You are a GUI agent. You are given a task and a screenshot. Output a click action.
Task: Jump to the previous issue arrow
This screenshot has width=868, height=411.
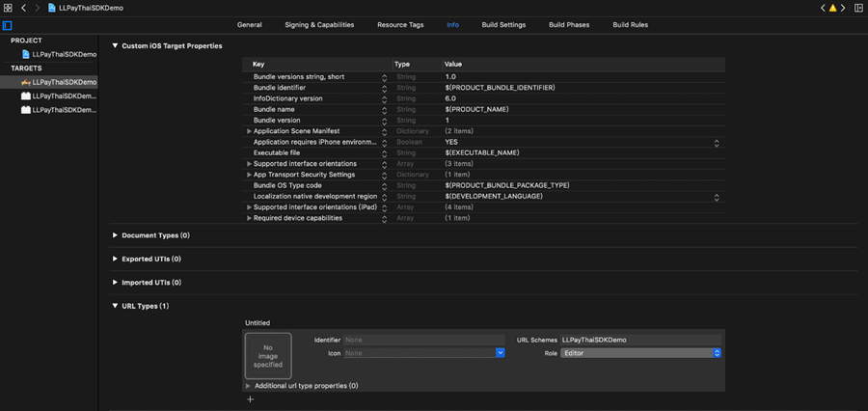(824, 9)
